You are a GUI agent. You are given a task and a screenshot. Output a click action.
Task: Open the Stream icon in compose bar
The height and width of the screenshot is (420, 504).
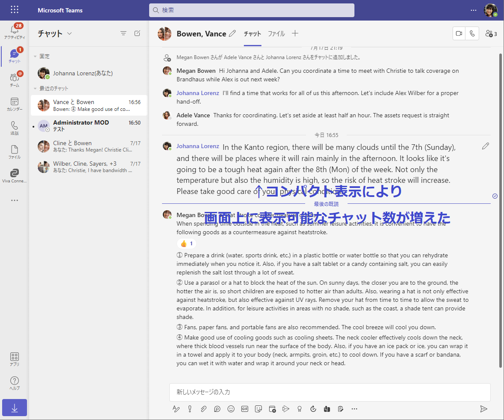tap(286, 409)
